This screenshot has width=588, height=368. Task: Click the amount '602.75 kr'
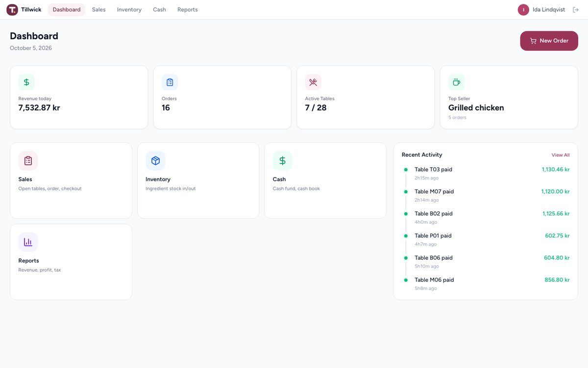tap(558, 236)
